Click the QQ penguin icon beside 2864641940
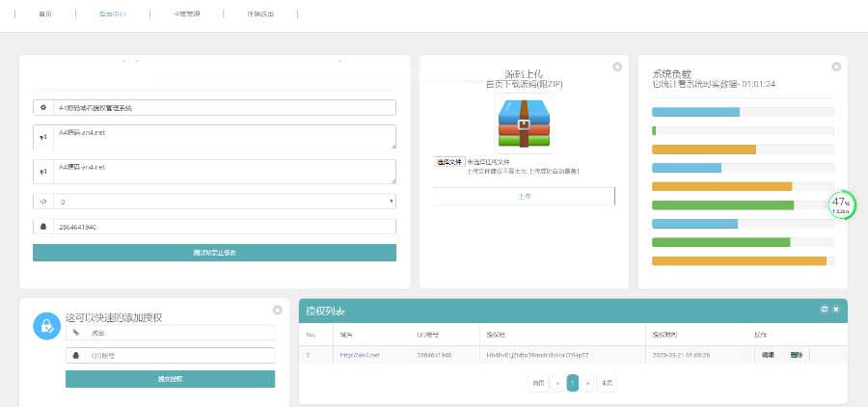The width and height of the screenshot is (868, 407). 43,227
